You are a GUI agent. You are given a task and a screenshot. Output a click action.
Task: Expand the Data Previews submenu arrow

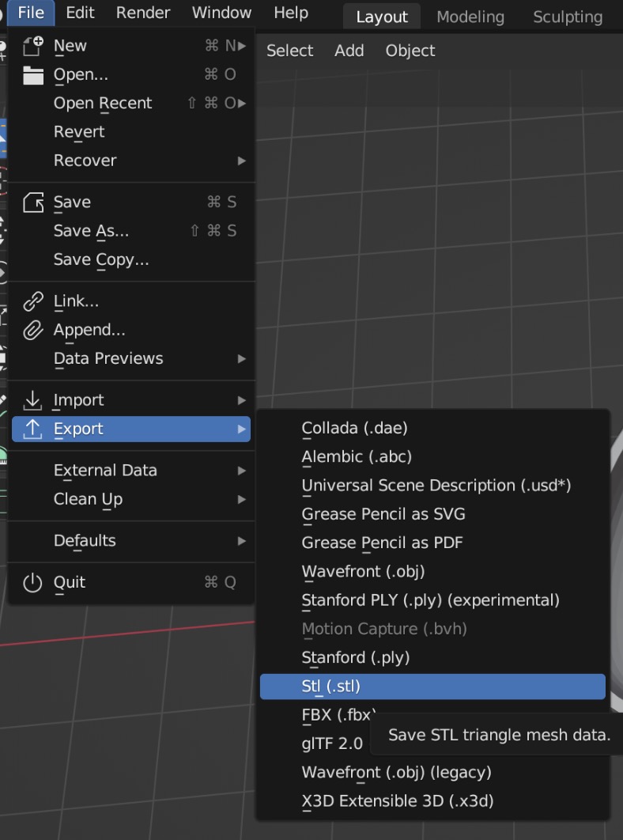click(x=242, y=359)
